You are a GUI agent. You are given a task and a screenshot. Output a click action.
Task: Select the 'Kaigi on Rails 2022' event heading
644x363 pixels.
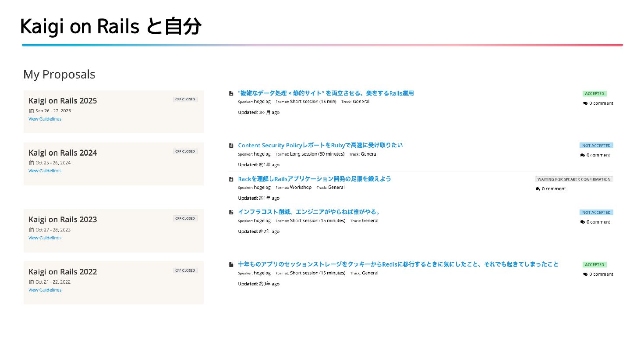tap(63, 272)
